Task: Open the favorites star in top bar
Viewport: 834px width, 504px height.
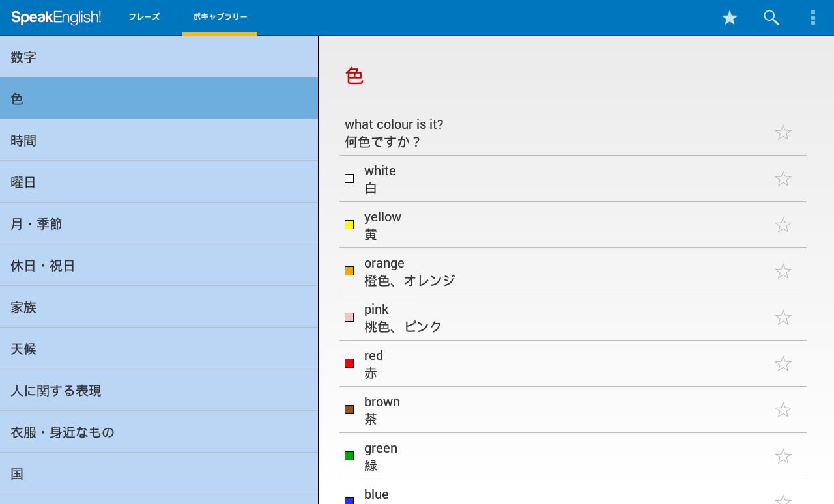Action: pyautogui.click(x=729, y=18)
